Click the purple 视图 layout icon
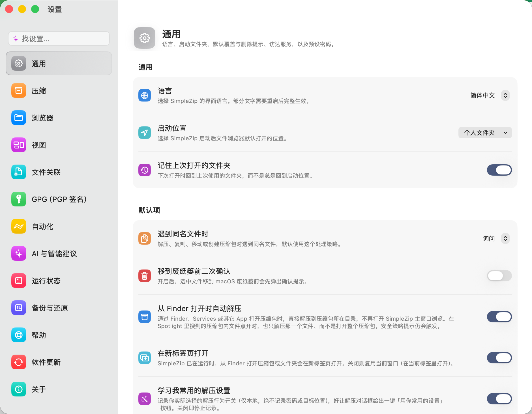The height and width of the screenshot is (414, 532). coord(19,145)
